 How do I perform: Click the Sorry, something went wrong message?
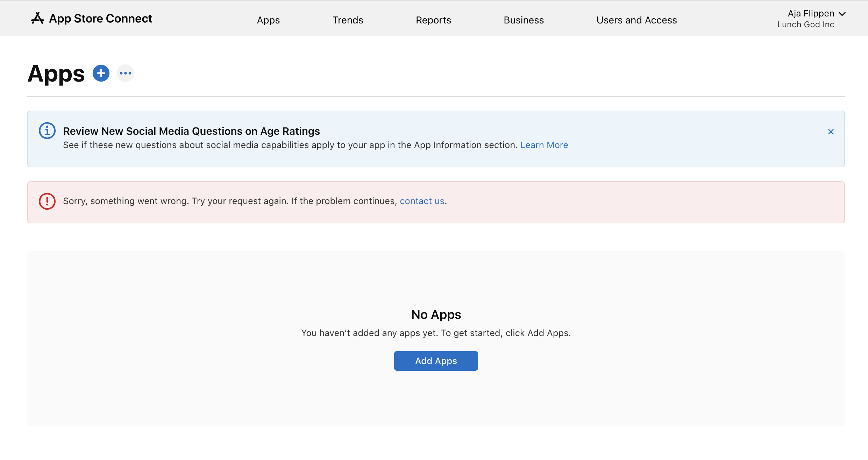(x=255, y=201)
